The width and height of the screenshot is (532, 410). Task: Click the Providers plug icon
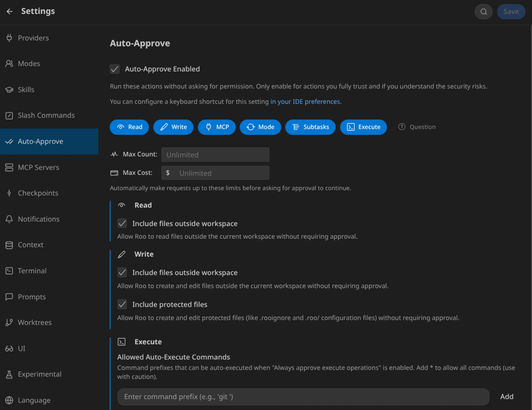[x=9, y=38]
